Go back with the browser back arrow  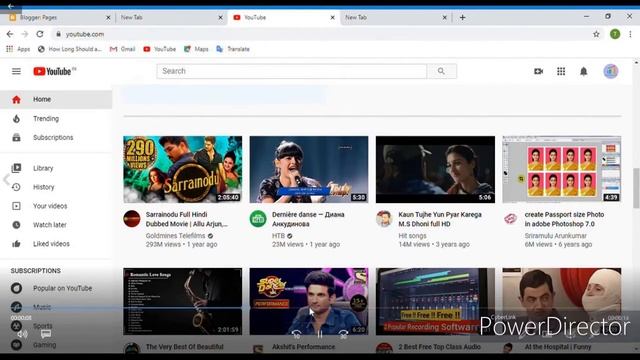10,34
